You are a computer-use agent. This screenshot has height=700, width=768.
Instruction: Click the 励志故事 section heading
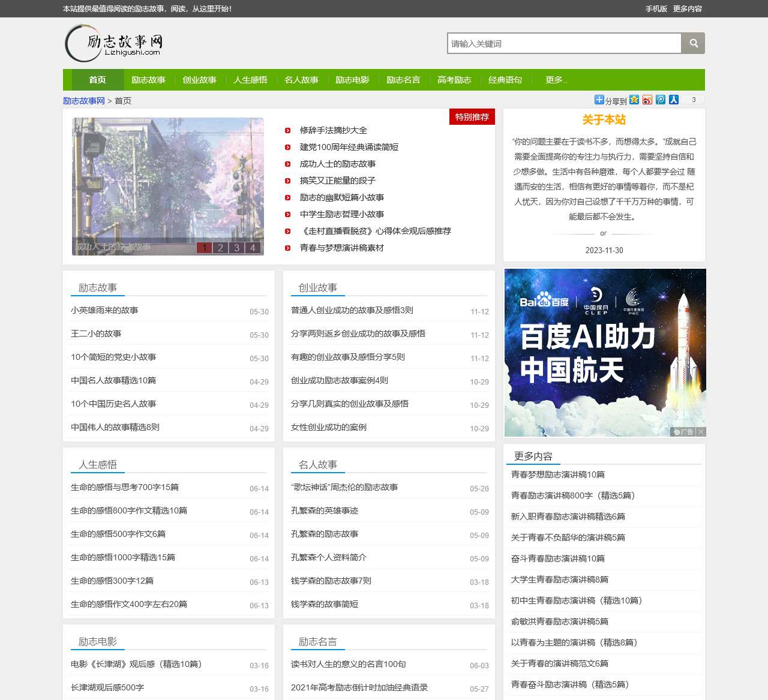[x=98, y=288]
